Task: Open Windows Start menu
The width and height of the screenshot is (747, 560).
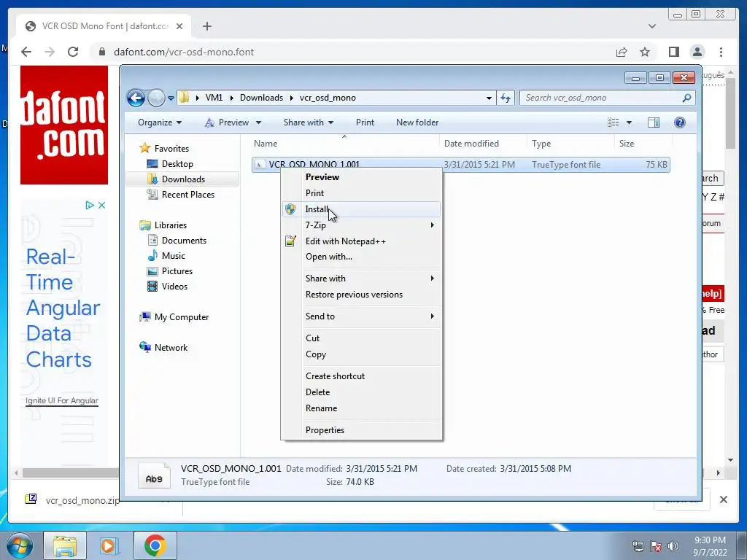Action: coord(19,545)
